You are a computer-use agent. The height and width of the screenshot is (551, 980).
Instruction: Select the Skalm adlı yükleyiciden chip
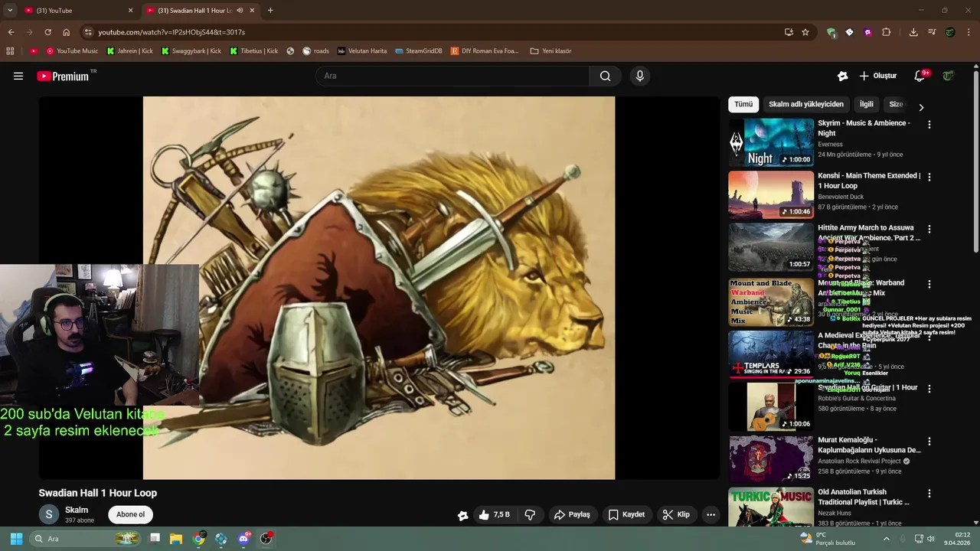pyautogui.click(x=806, y=104)
